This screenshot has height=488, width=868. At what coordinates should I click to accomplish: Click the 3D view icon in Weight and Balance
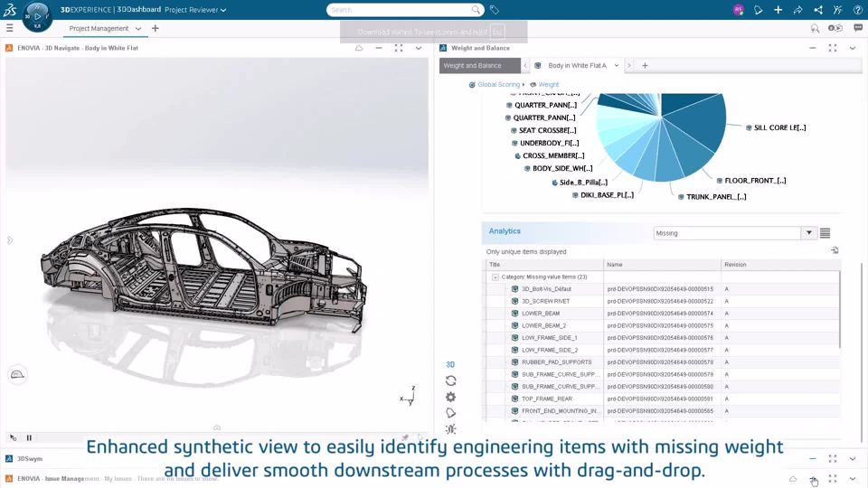click(x=450, y=364)
